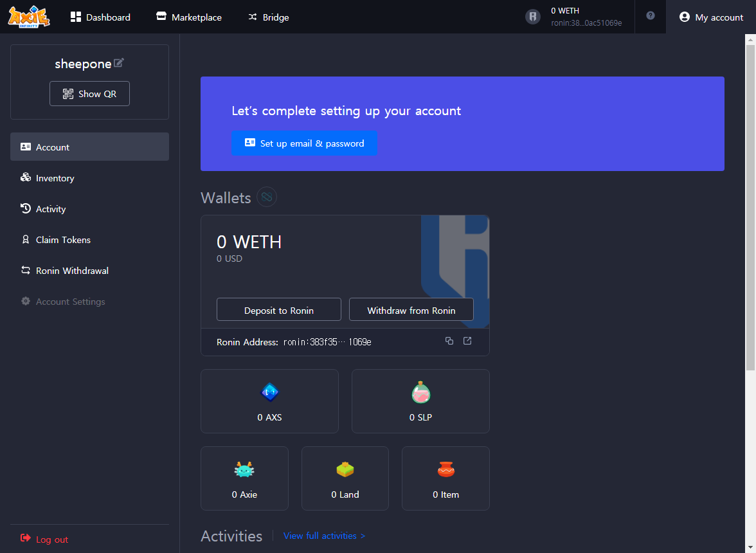Open the 0 Item card
The width and height of the screenshot is (756, 553).
(446, 478)
